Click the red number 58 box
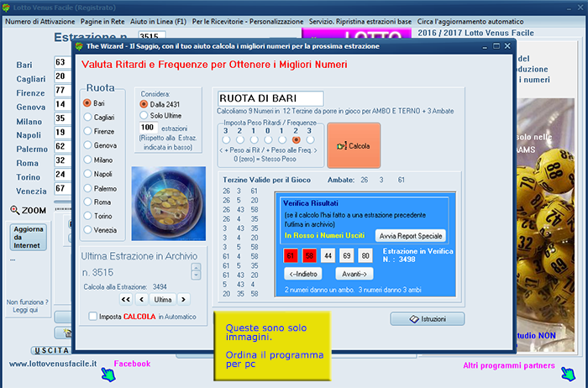Viewport: 588px width, 388px height. pyautogui.click(x=309, y=255)
